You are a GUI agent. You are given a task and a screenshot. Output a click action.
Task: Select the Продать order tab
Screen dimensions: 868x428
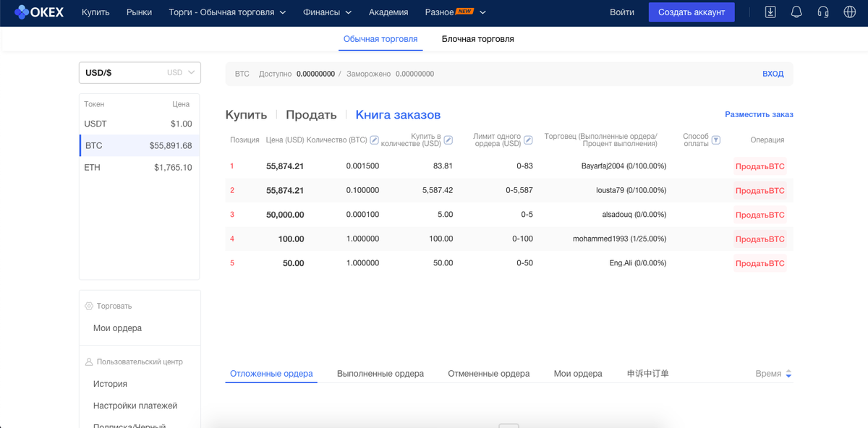tap(311, 115)
